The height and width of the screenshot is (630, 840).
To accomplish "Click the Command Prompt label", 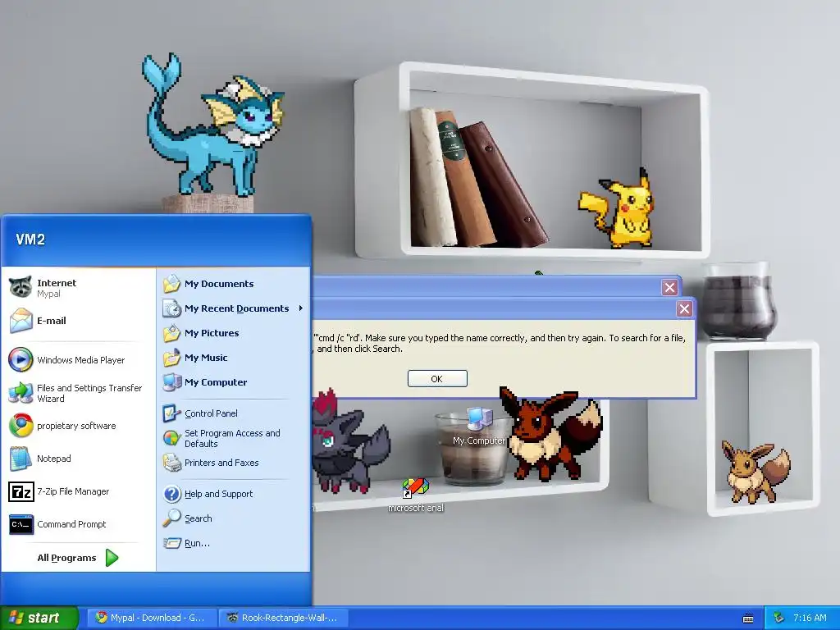I will (71, 524).
